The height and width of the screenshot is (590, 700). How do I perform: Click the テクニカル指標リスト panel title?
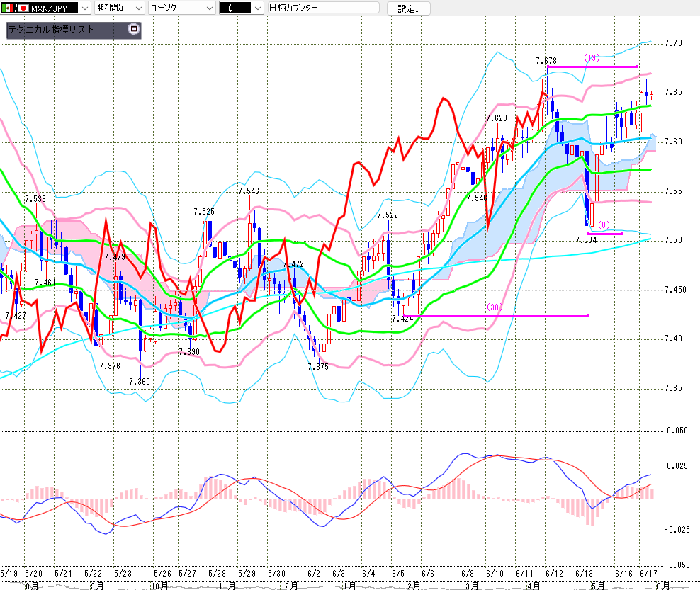[50, 30]
